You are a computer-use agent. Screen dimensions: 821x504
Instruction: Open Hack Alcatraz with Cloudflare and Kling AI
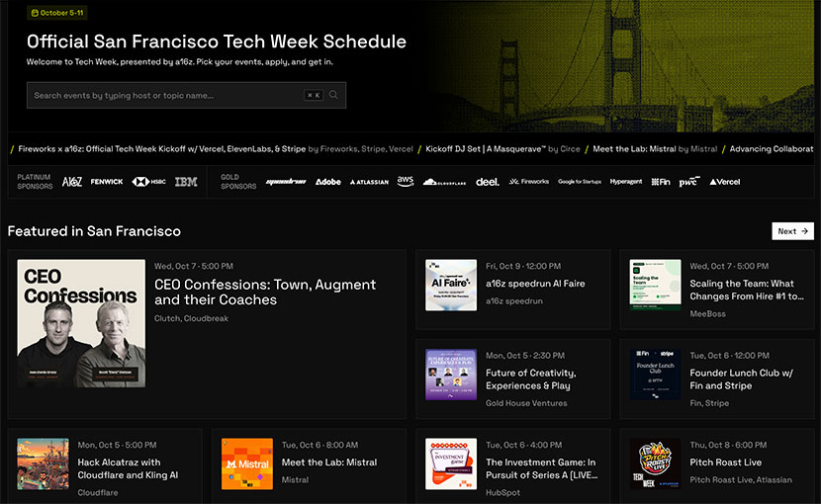click(x=128, y=468)
